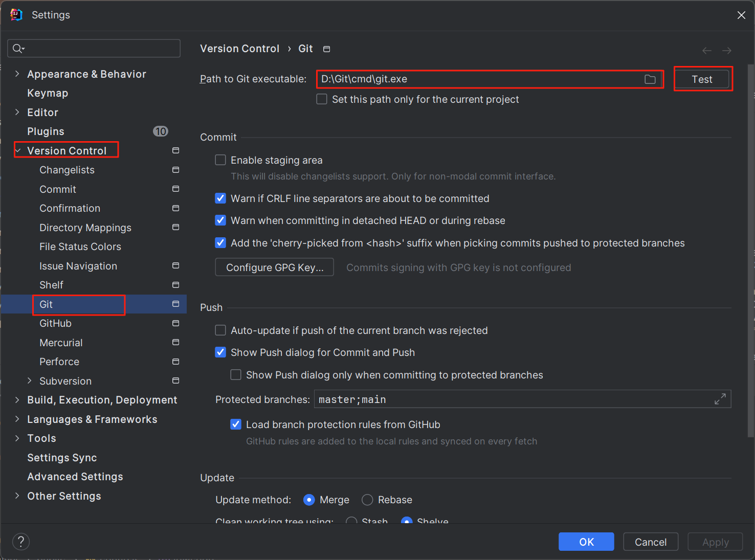Check 'Show Push dialog only for protected branches'
This screenshot has height=560, width=755.
pyautogui.click(x=236, y=375)
